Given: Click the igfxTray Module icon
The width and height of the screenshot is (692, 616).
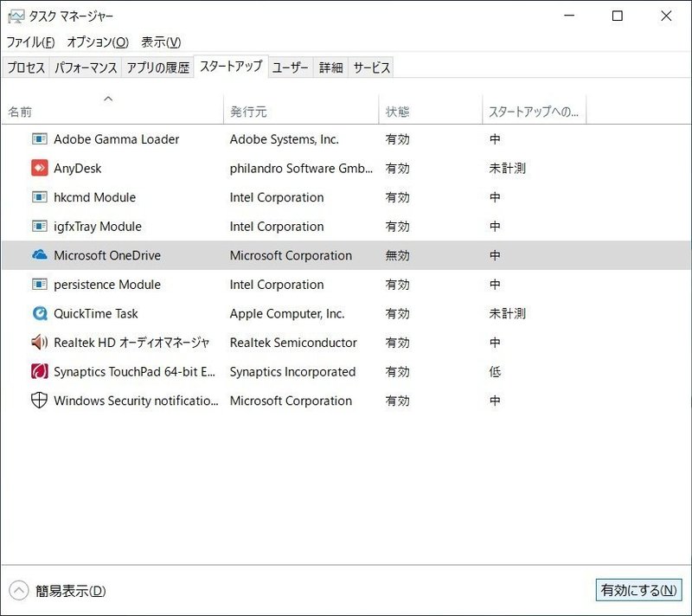Looking at the screenshot, I should 39,227.
